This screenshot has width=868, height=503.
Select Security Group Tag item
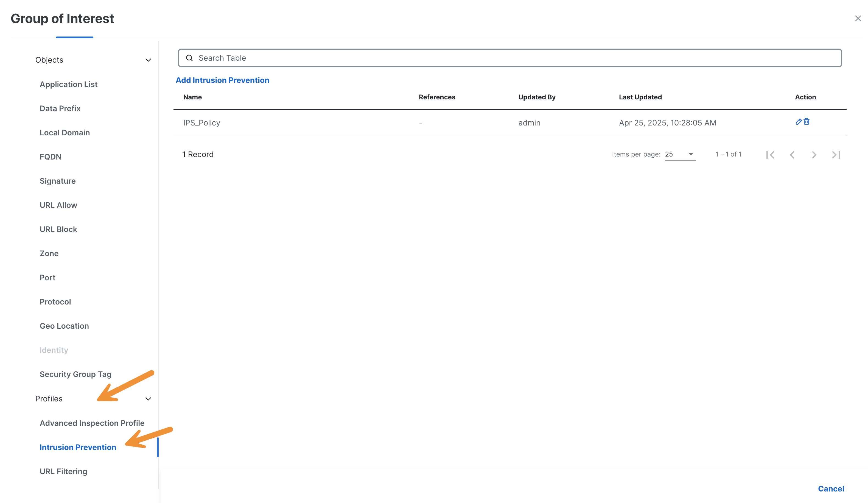tap(75, 374)
